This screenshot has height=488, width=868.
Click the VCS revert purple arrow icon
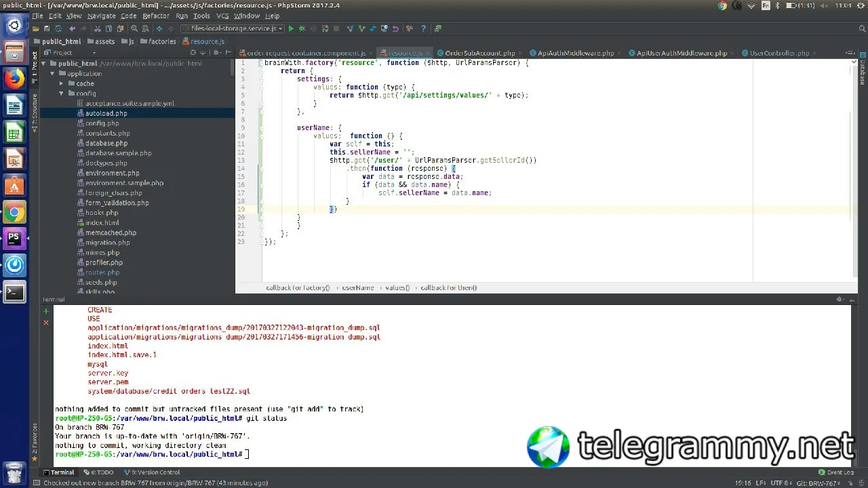395,28
